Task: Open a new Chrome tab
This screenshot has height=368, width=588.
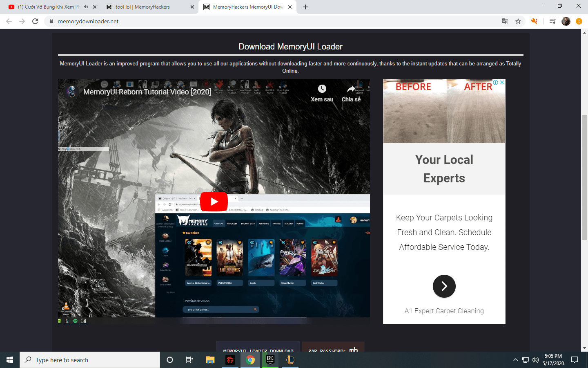Action: point(305,7)
